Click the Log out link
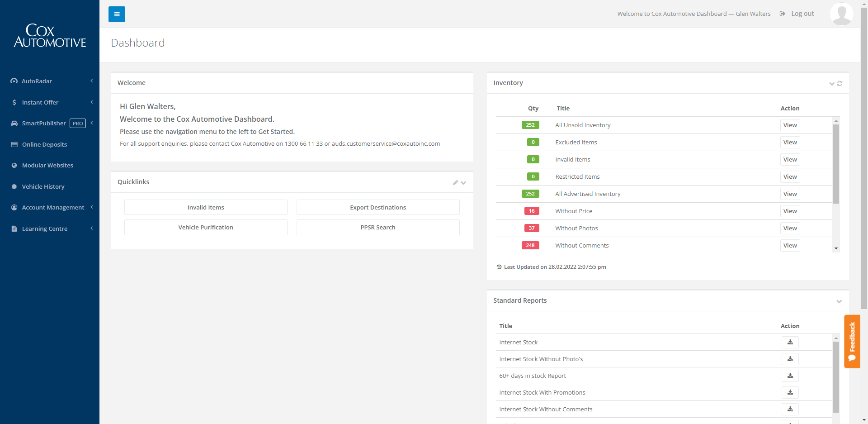Screen dimensions: 868x424 [x=802, y=14]
